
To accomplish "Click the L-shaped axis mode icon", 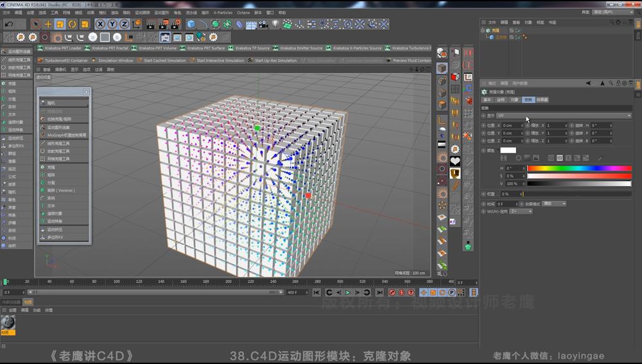I will click(442, 120).
